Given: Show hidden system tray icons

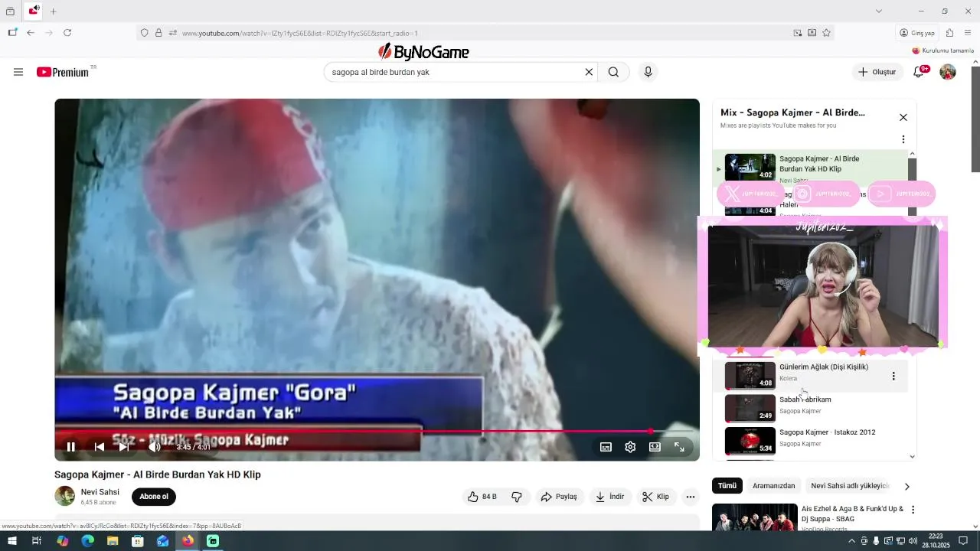Looking at the screenshot, I should click(851, 541).
